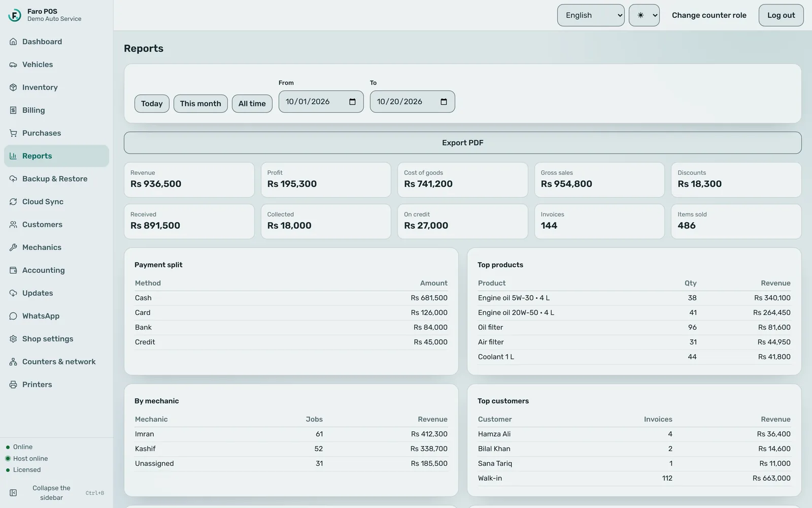Click the Accounting wallet icon
The image size is (812, 508).
[13, 270]
